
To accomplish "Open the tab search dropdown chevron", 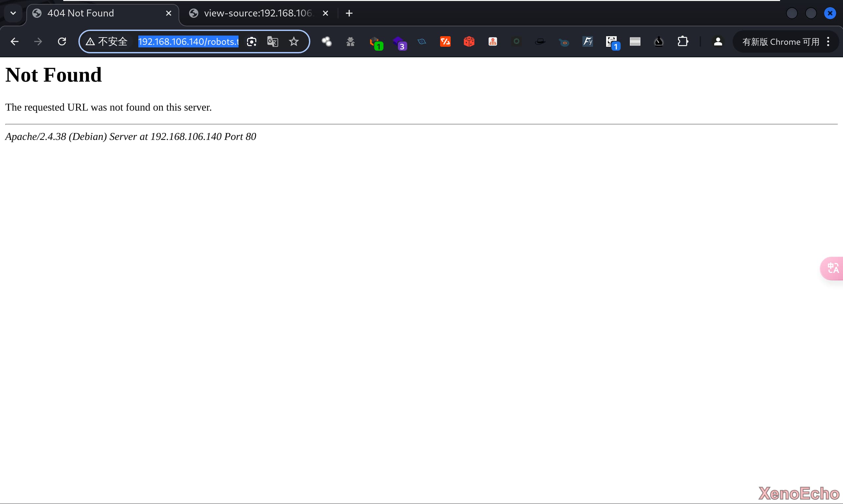I will [13, 13].
